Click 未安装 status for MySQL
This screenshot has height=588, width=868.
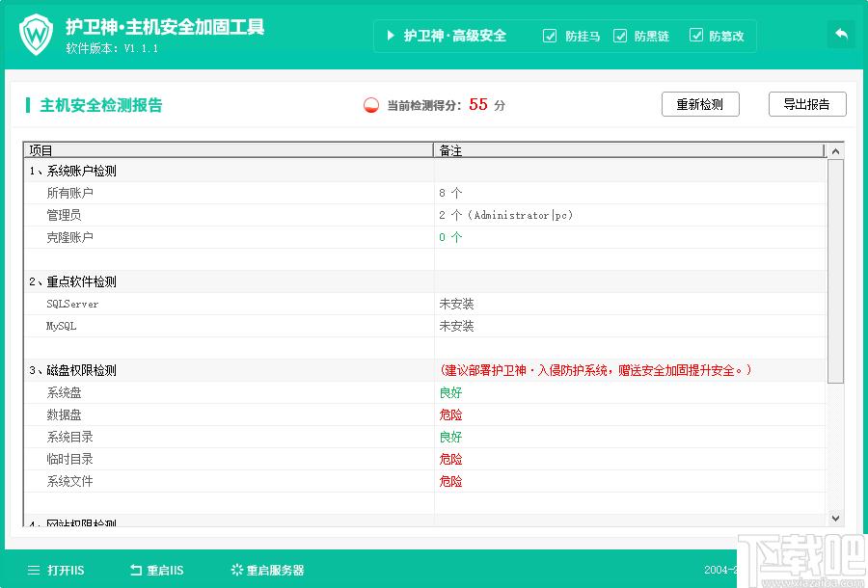457,326
